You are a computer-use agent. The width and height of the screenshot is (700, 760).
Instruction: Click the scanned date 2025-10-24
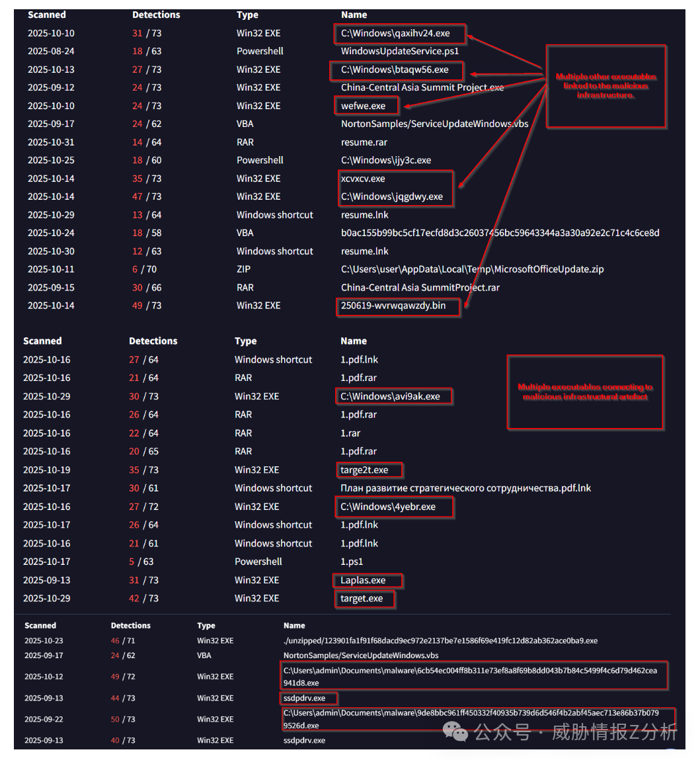click(51, 233)
